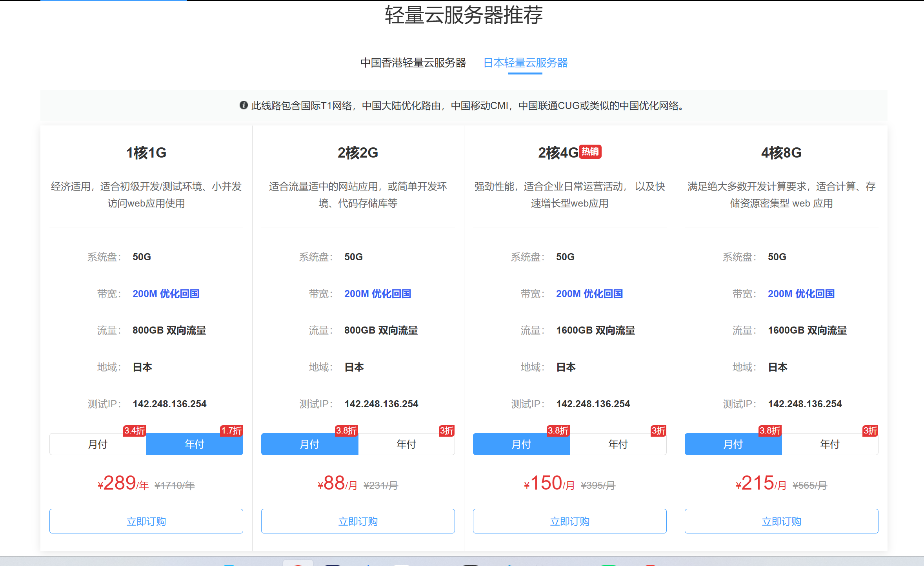Viewport: 924px width, 566px height.
Task: Select 月付 billing for the 1核1G plan
Action: (98, 444)
